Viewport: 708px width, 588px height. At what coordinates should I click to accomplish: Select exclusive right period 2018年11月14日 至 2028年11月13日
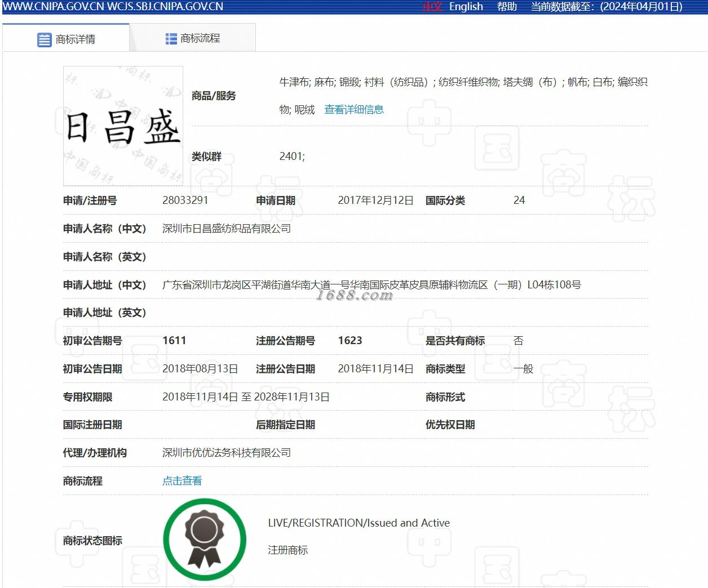coord(246,397)
